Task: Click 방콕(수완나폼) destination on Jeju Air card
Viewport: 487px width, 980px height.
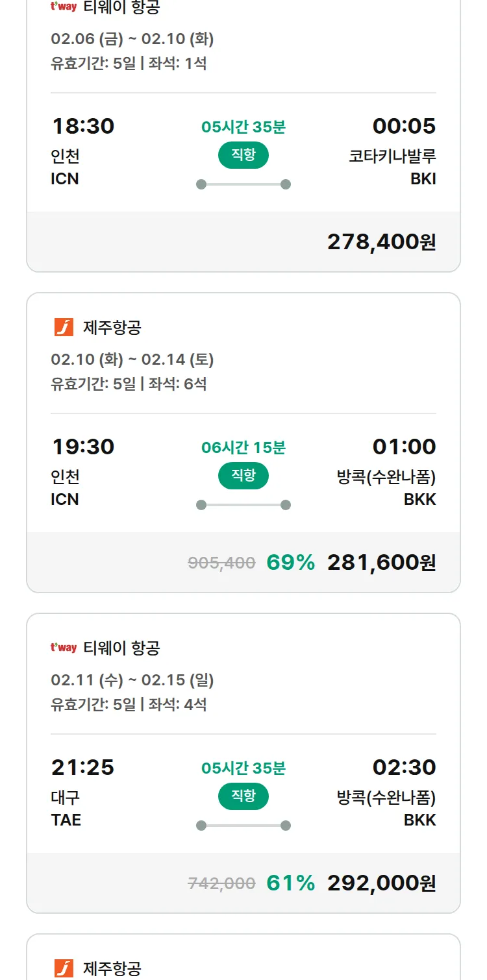Action: click(386, 477)
